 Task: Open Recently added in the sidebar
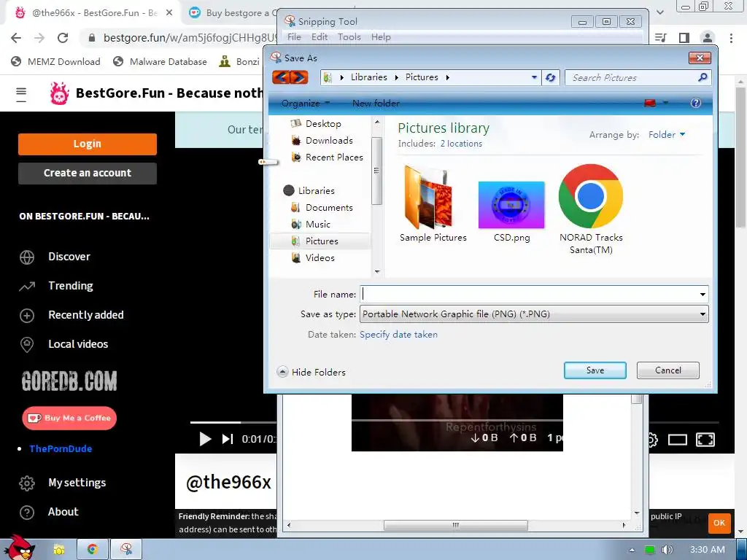71,315
